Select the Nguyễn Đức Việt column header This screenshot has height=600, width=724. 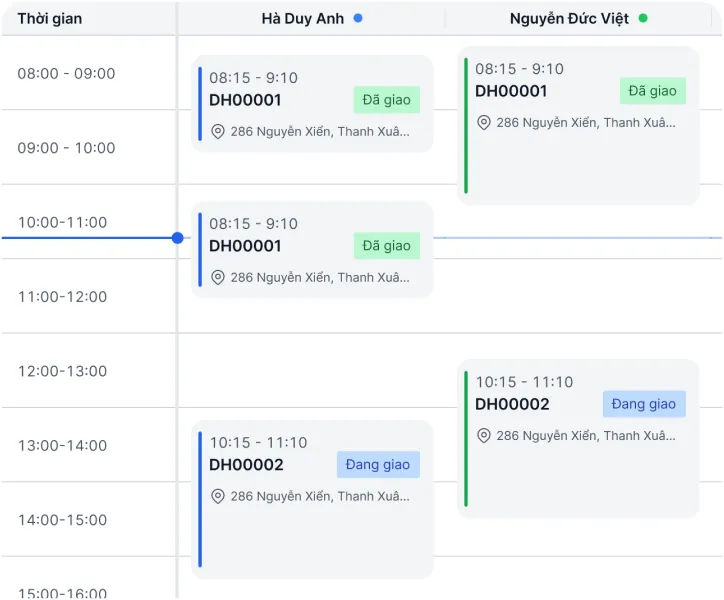click(x=569, y=19)
